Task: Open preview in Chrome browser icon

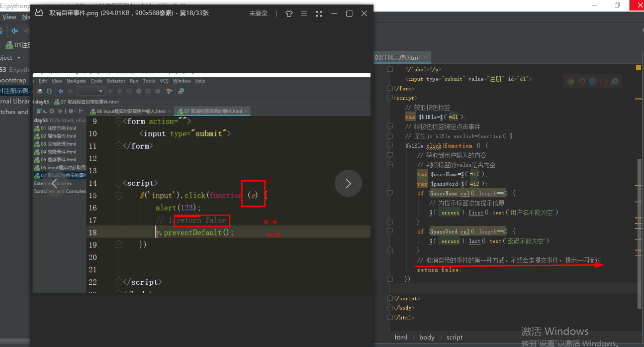Action: pyautogui.click(x=571, y=81)
